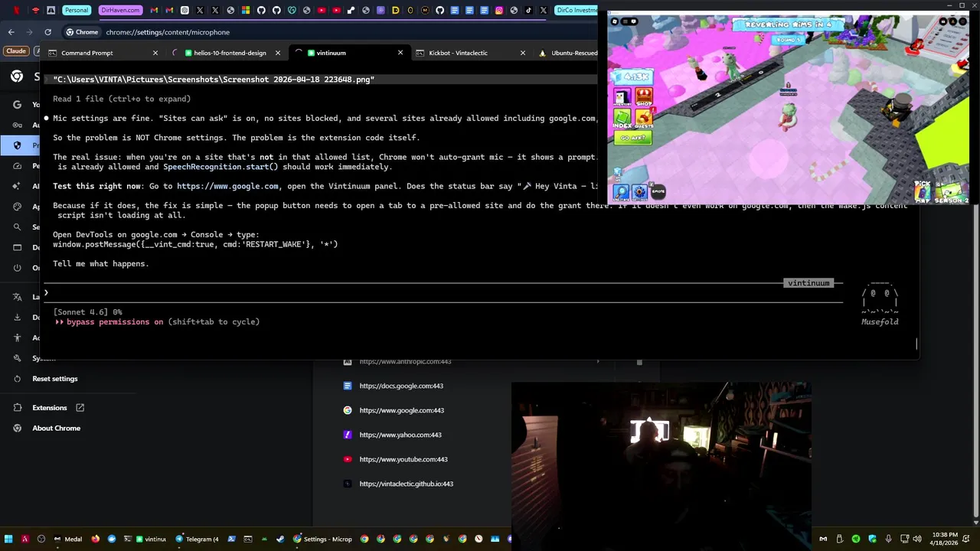This screenshot has width=980, height=551.
Task: Close the helios-10-frontend-design tab
Action: coord(278,53)
